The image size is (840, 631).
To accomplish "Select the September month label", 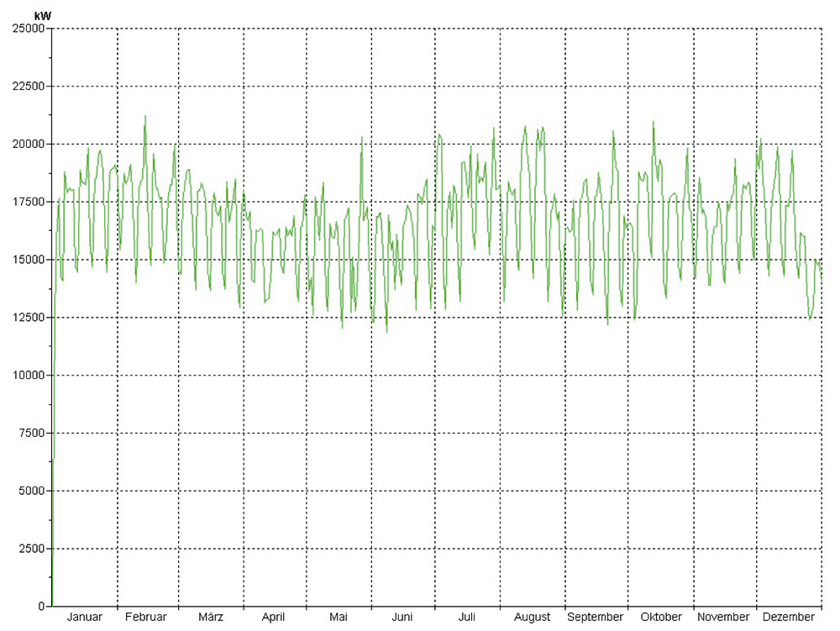I will (x=596, y=618).
